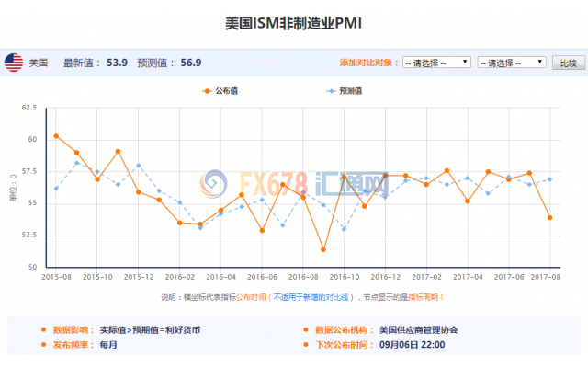Click the red 指标周期 text in note
Screen dimensions: 588x368
click(x=426, y=297)
